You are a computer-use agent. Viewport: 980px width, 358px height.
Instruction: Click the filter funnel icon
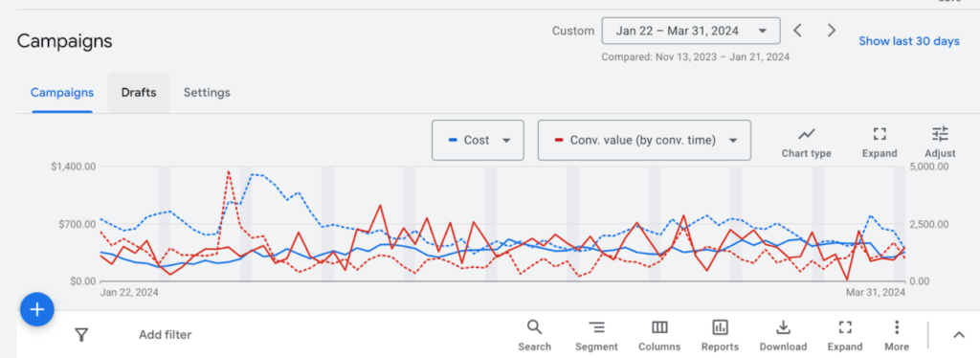click(x=81, y=335)
